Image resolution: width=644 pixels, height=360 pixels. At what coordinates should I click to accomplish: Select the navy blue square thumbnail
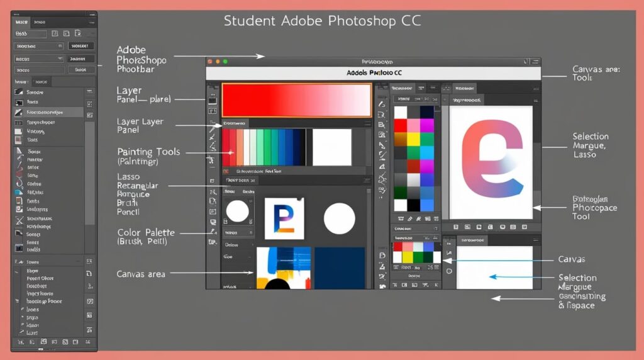coord(339,267)
